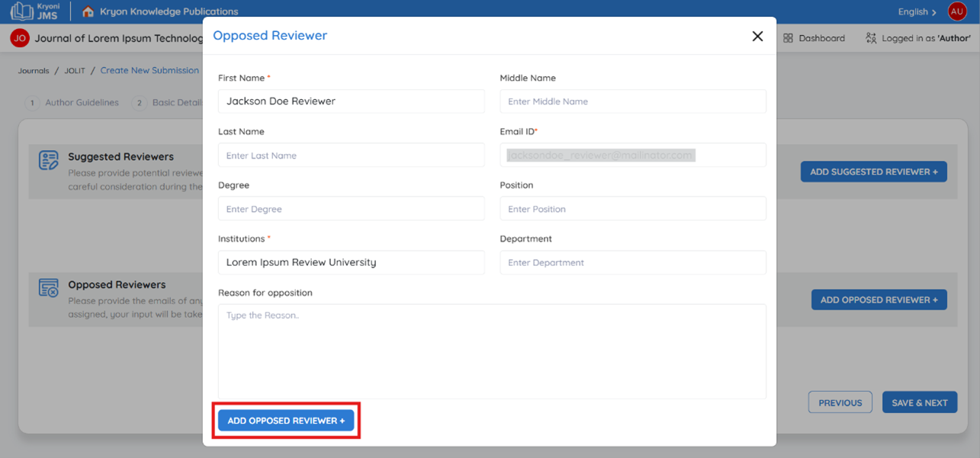Focus the Degree input
The image size is (980, 458).
351,209
